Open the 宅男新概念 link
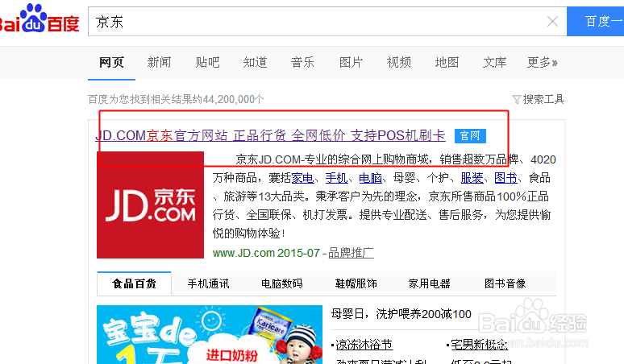The width and height of the screenshot is (624, 364). [x=480, y=345]
